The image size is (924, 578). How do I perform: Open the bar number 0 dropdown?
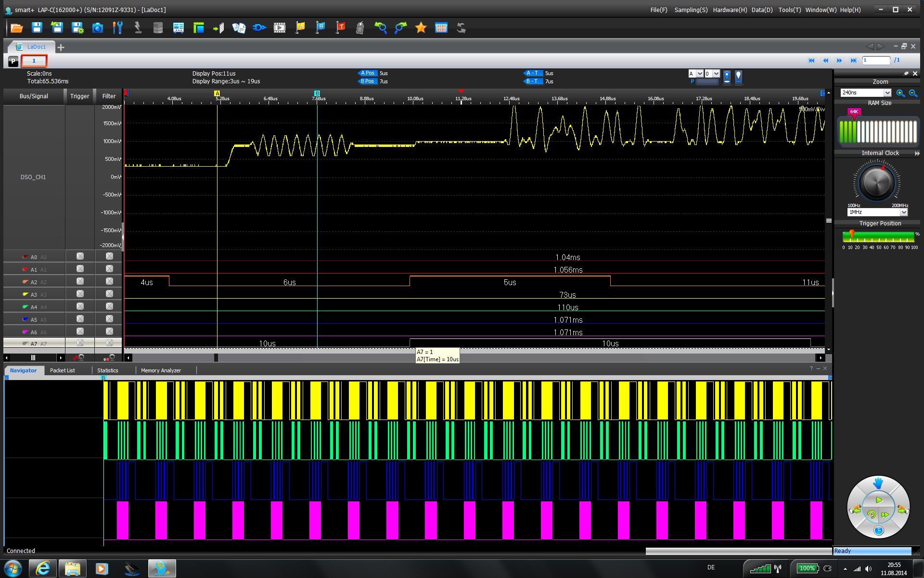pyautogui.click(x=716, y=74)
